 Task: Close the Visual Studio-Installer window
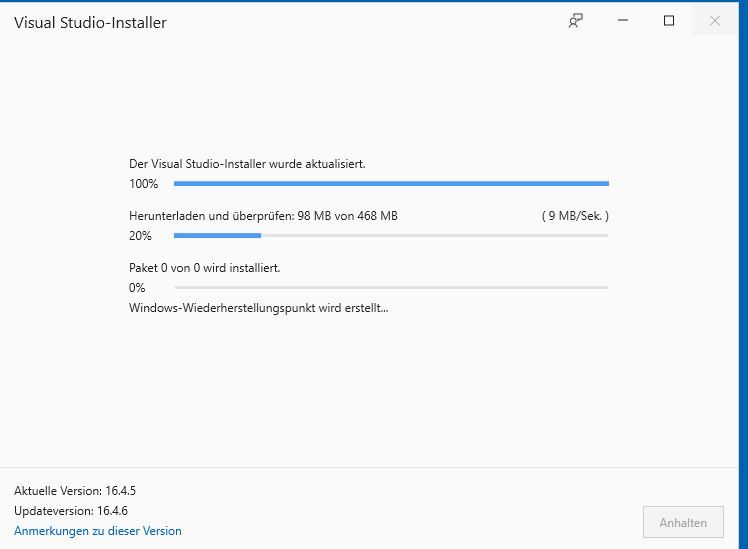pos(715,21)
